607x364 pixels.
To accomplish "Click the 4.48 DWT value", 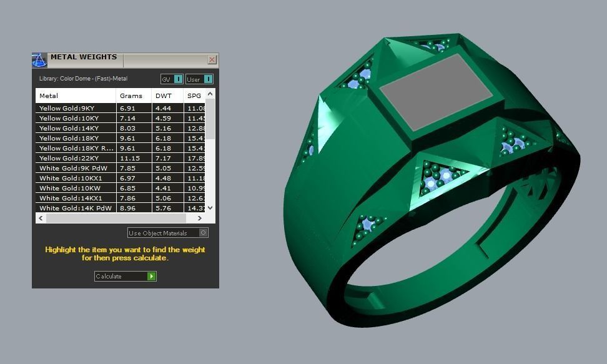I will pyautogui.click(x=163, y=178).
